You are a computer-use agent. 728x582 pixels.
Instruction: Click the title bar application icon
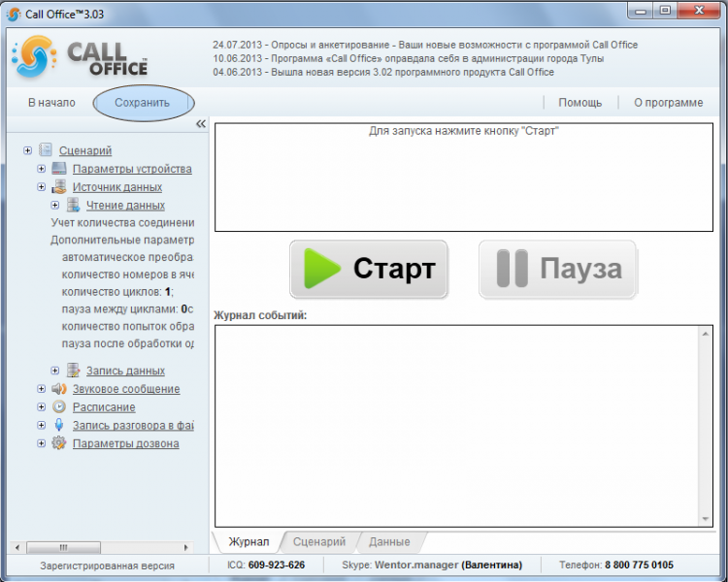tap(14, 14)
